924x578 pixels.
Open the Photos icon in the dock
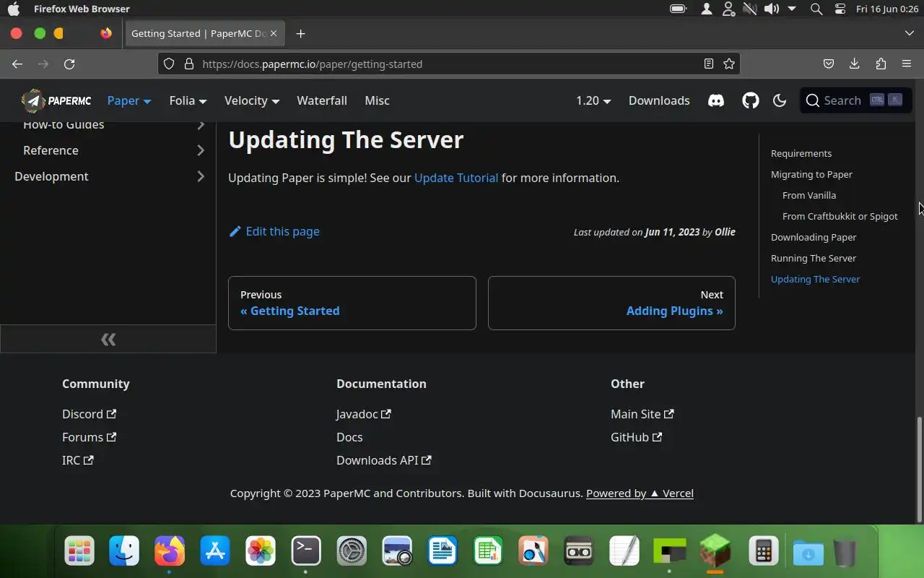click(261, 552)
